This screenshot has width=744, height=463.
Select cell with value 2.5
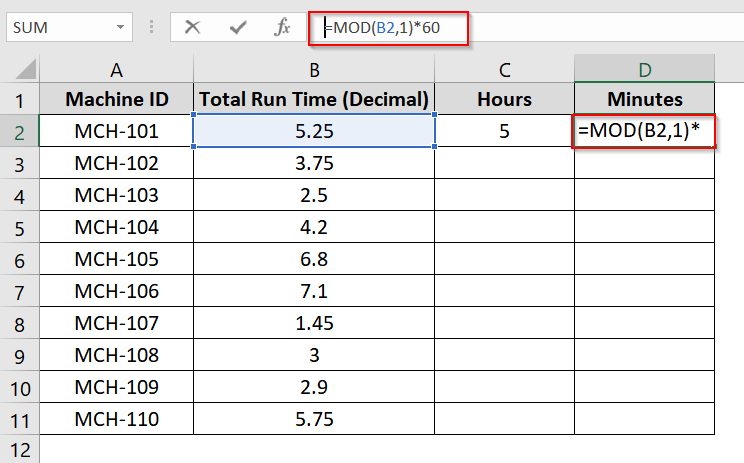(314, 195)
